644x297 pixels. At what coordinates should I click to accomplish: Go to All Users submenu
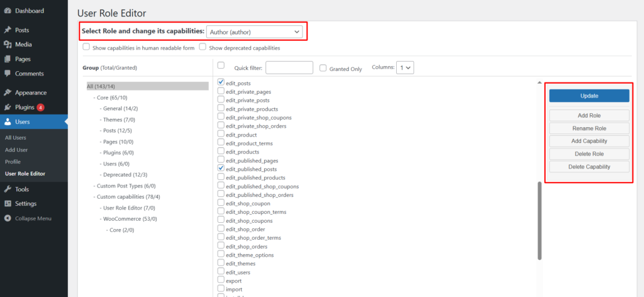pos(16,138)
